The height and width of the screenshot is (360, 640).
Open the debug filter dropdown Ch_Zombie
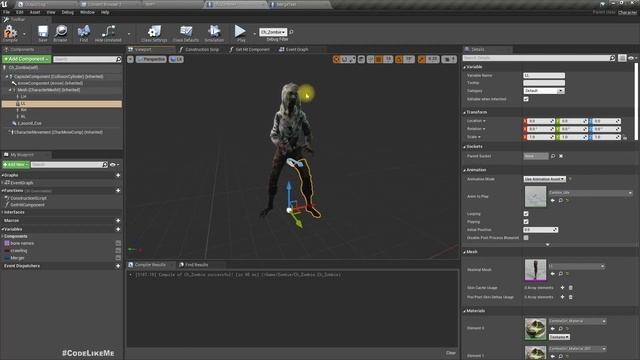(273, 32)
